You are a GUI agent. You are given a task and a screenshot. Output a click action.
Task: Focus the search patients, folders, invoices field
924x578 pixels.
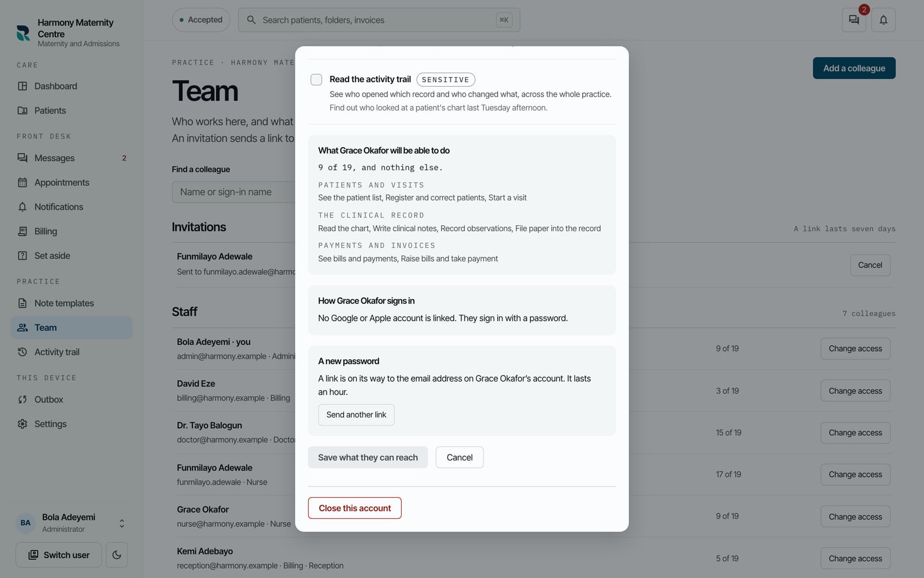click(x=379, y=20)
